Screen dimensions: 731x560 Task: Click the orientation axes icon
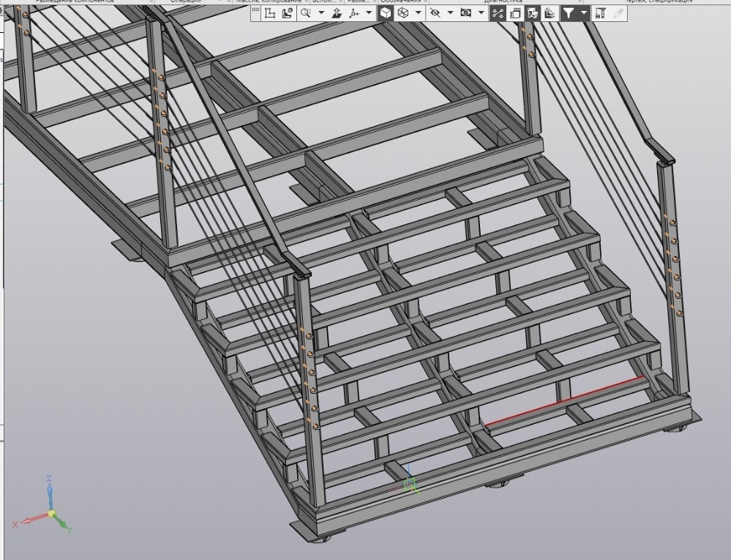pos(353,13)
